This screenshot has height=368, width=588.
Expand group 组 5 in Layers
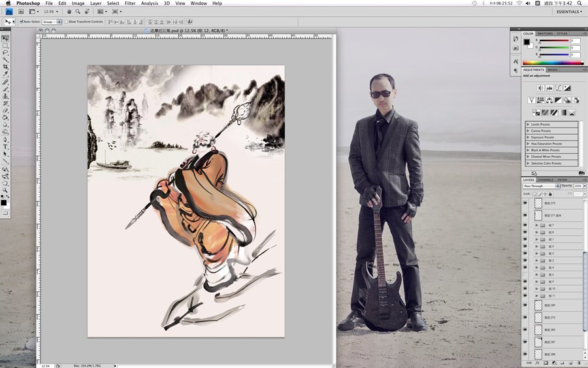click(x=536, y=246)
